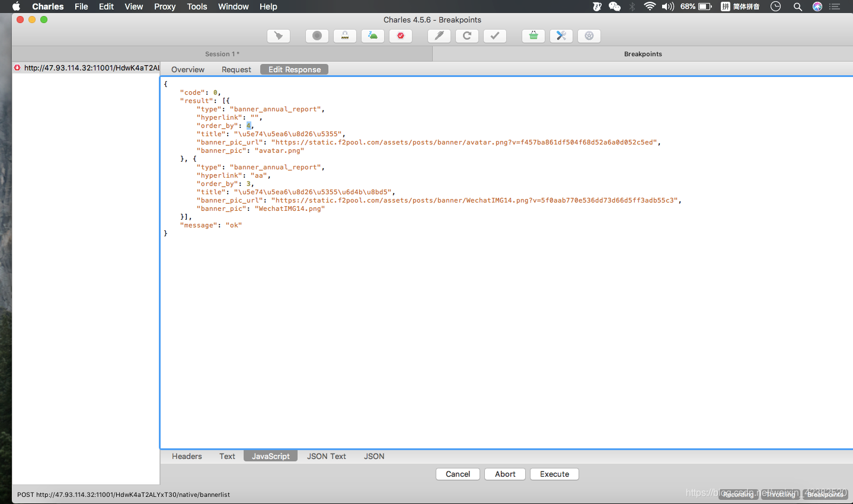Select the Request tab
Viewport: 853px width, 504px height.
point(237,69)
